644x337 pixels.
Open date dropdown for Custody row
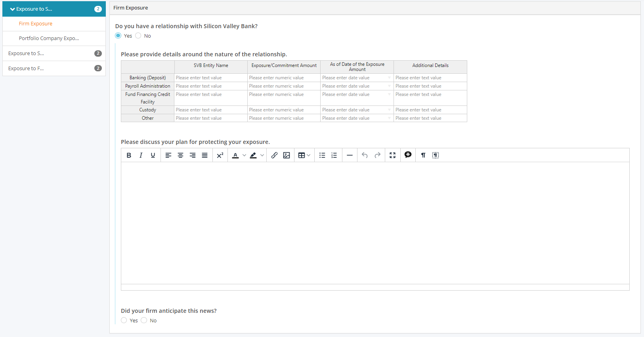point(389,110)
